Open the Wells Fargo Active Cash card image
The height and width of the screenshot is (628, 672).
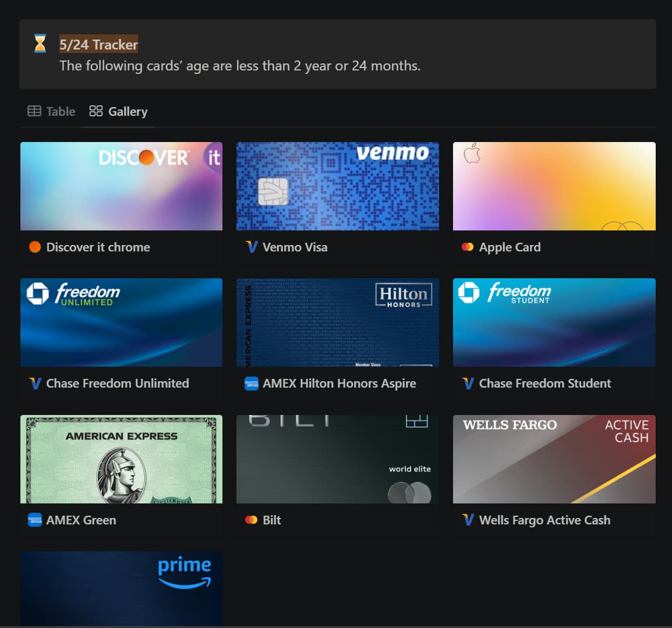point(554,459)
